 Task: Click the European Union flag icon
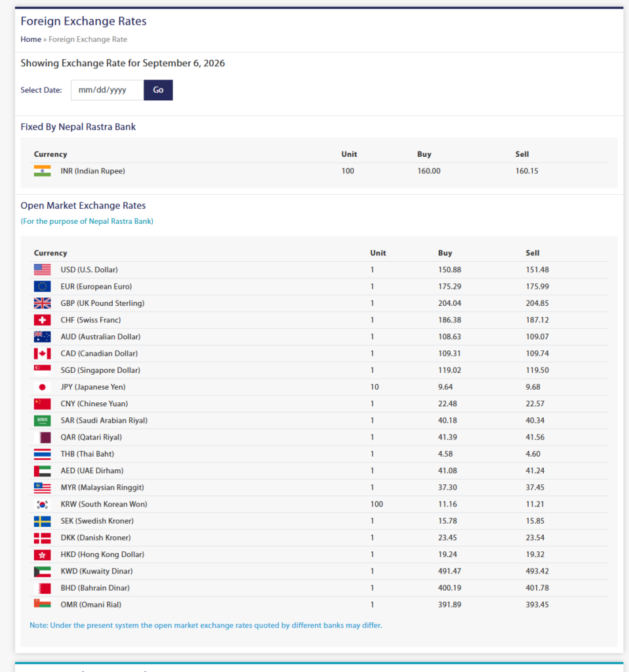tap(43, 286)
